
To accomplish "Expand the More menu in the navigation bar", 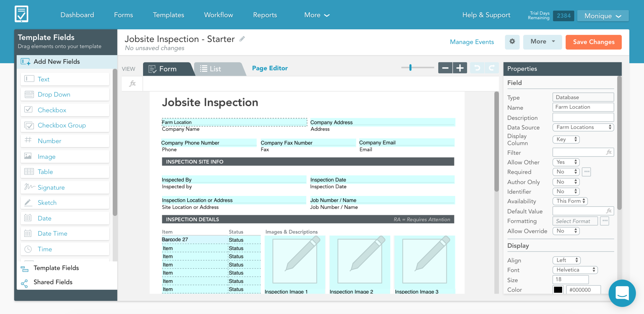I will click(x=316, y=15).
